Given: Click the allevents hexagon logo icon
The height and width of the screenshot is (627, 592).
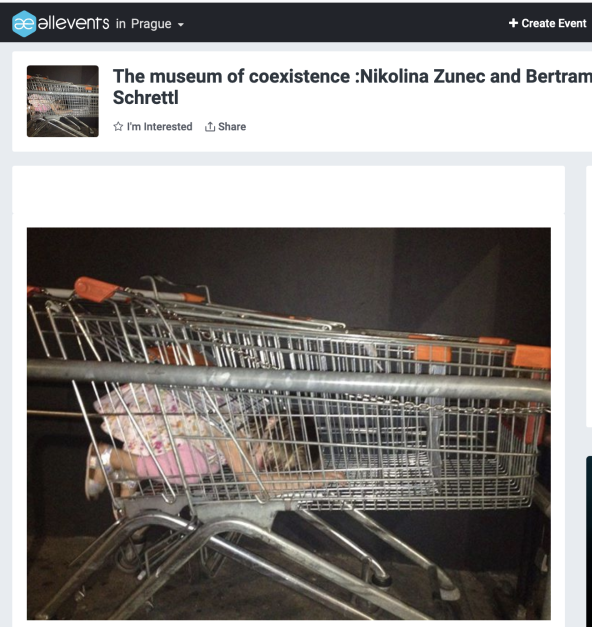Looking at the screenshot, I should tap(24, 24).
